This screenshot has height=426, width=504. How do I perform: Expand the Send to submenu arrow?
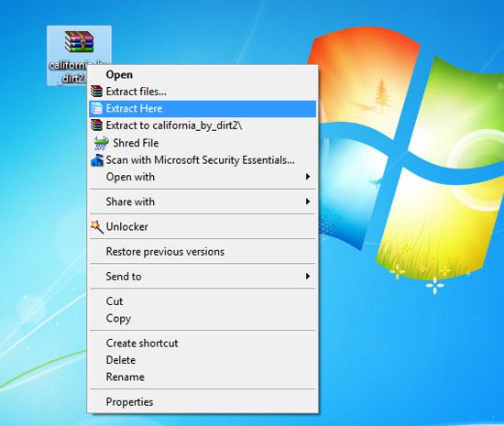point(308,277)
